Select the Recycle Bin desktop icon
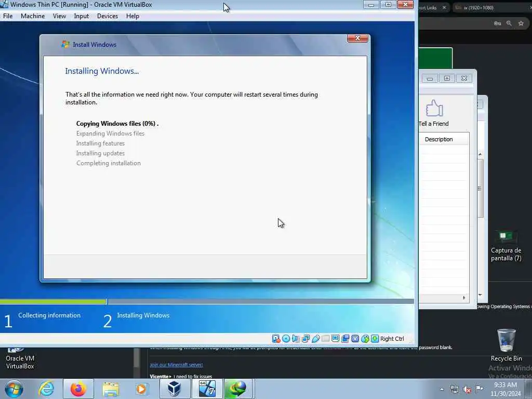Viewport: 532px width, 399px height. 506,345
